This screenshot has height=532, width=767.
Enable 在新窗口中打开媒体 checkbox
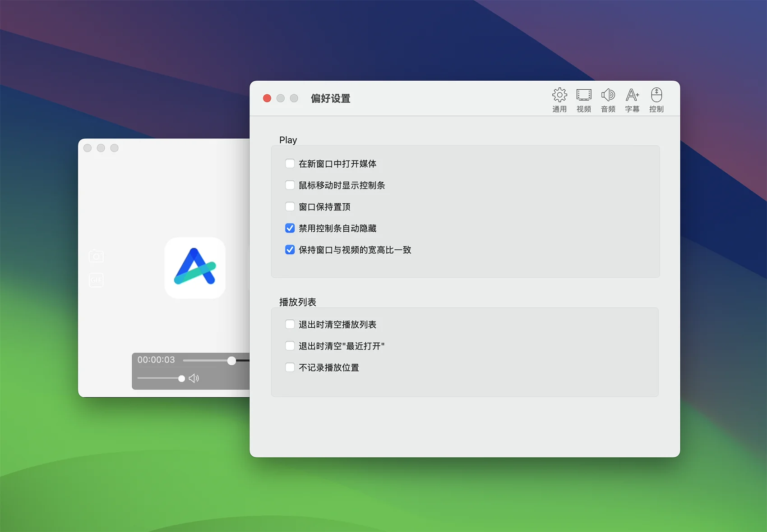[290, 164]
